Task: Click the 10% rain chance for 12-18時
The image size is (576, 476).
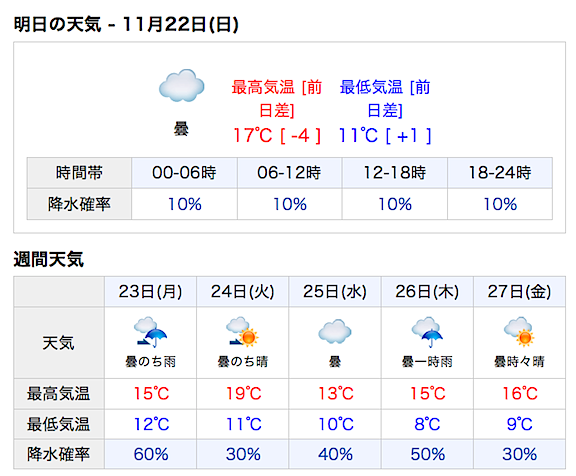Action: [x=395, y=204]
